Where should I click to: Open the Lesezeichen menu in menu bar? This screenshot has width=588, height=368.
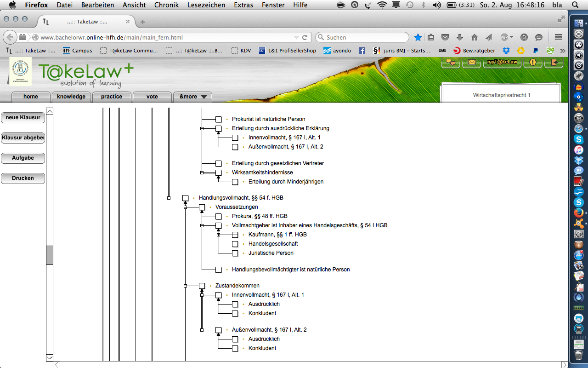(x=206, y=5)
